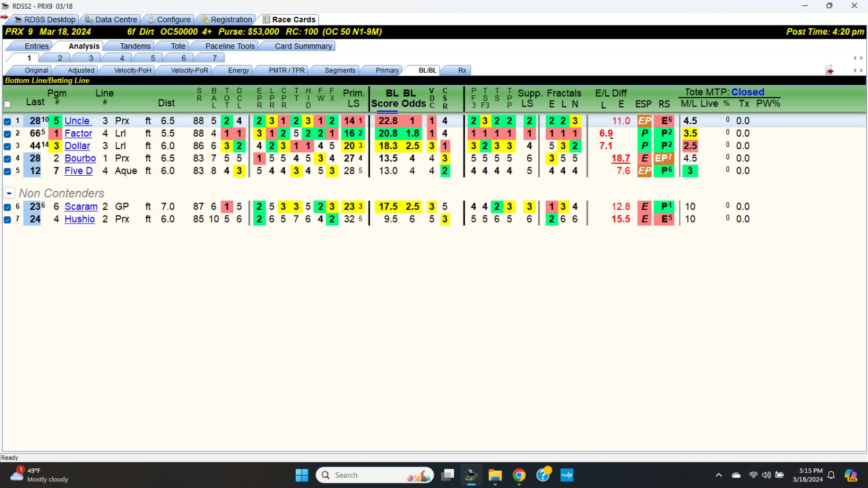Click the OneDrive cloud tray icon
This screenshot has width=868, height=488.
click(x=736, y=475)
